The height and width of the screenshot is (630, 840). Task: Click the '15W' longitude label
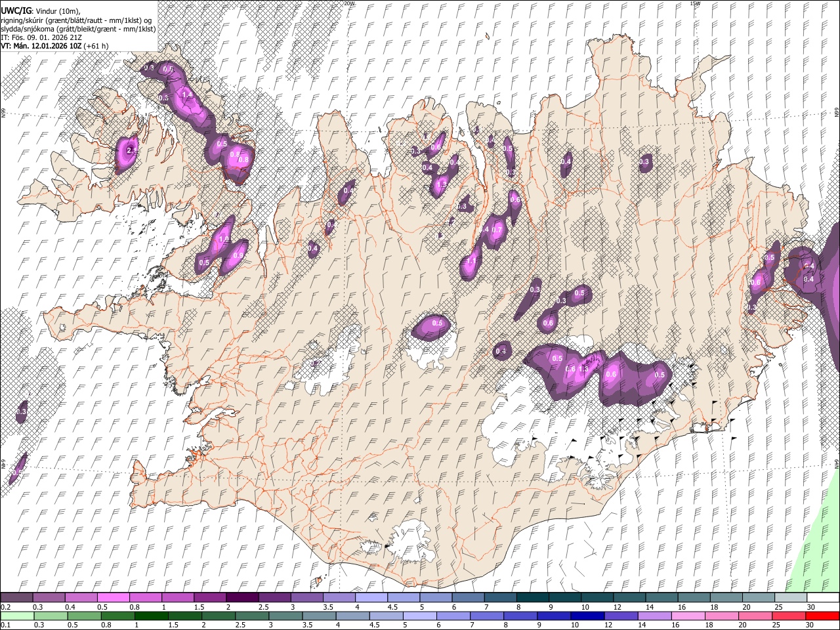click(x=695, y=3)
